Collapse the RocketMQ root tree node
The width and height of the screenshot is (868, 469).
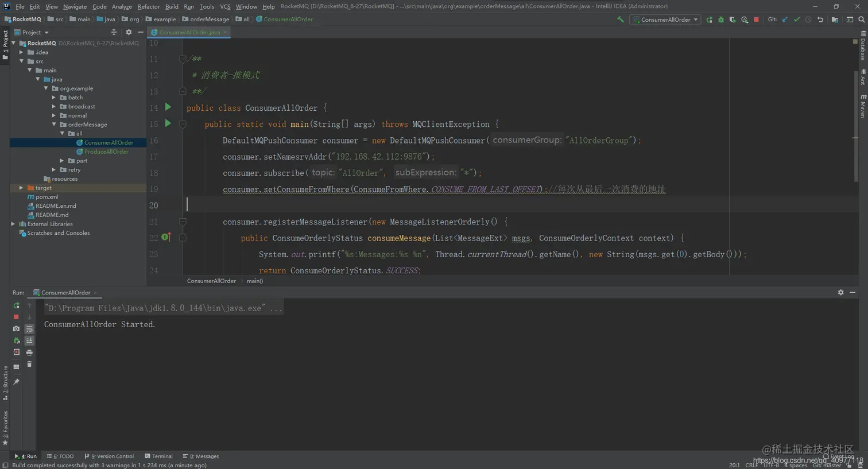click(13, 43)
